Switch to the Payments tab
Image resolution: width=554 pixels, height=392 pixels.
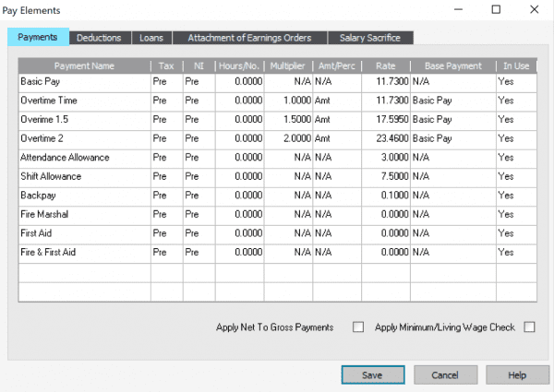point(38,37)
